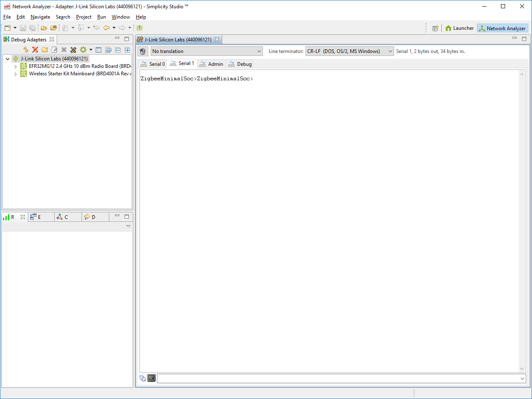Open the Run menu
The image size is (532, 399).
tap(101, 17)
